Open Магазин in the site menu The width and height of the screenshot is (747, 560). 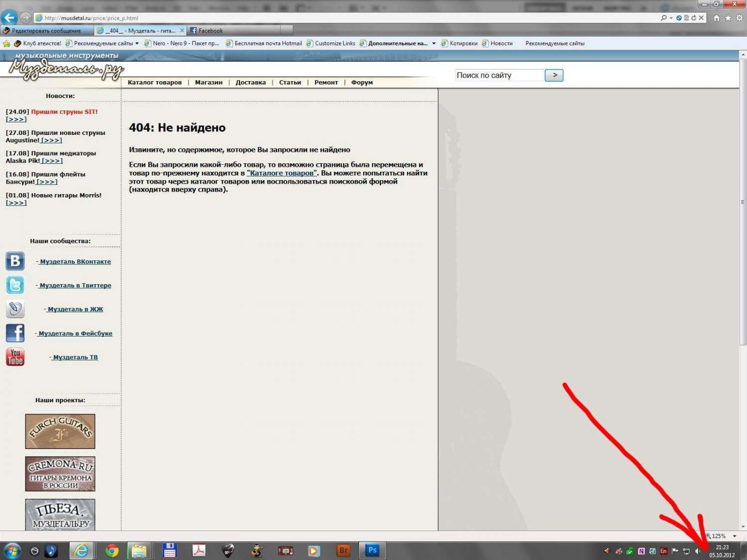click(209, 82)
